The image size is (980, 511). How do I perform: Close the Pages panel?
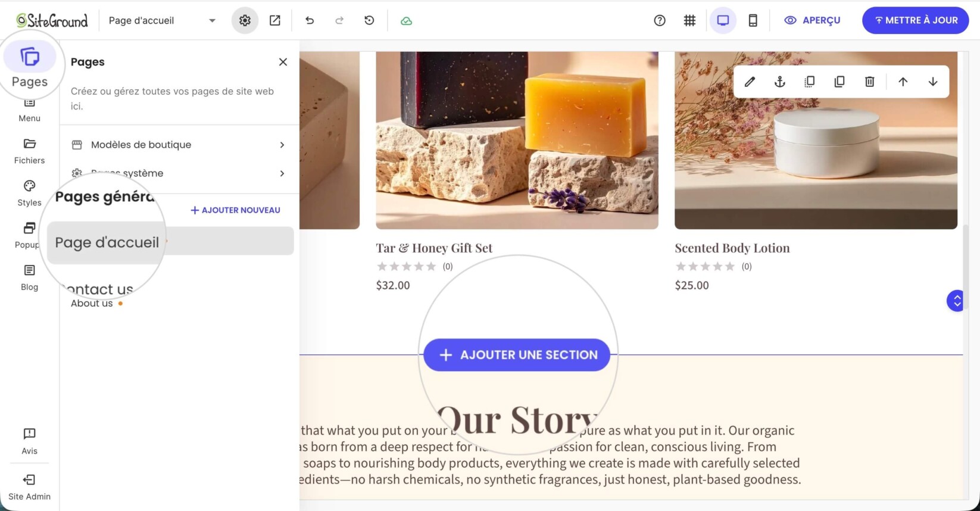283,62
